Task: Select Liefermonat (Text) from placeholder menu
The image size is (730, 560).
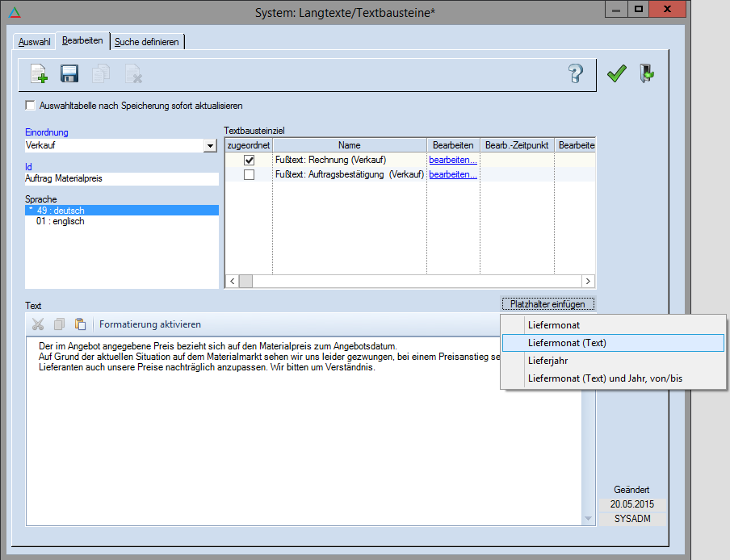Action: click(567, 343)
